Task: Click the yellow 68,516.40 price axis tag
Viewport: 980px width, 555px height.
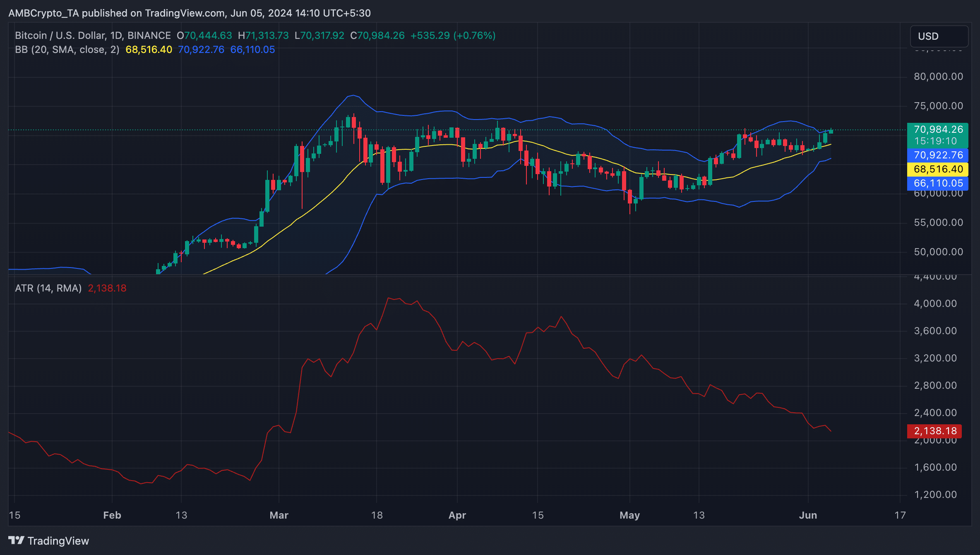Action: [937, 169]
